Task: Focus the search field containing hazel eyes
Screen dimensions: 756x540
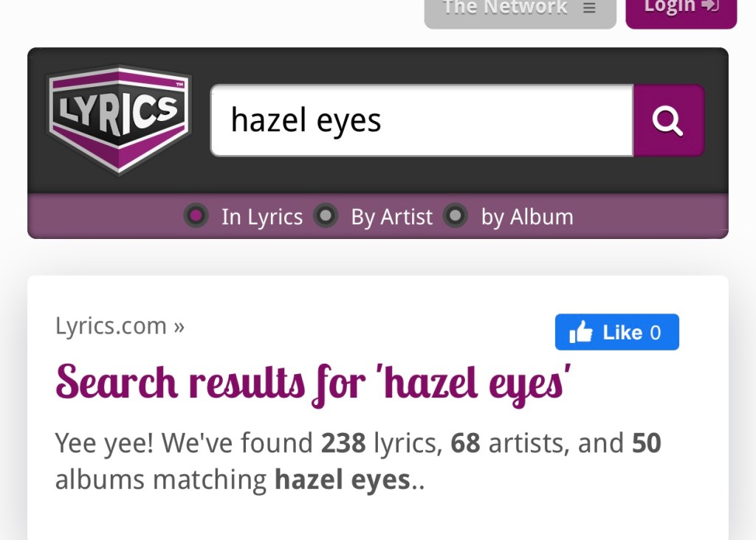Action: click(x=422, y=120)
